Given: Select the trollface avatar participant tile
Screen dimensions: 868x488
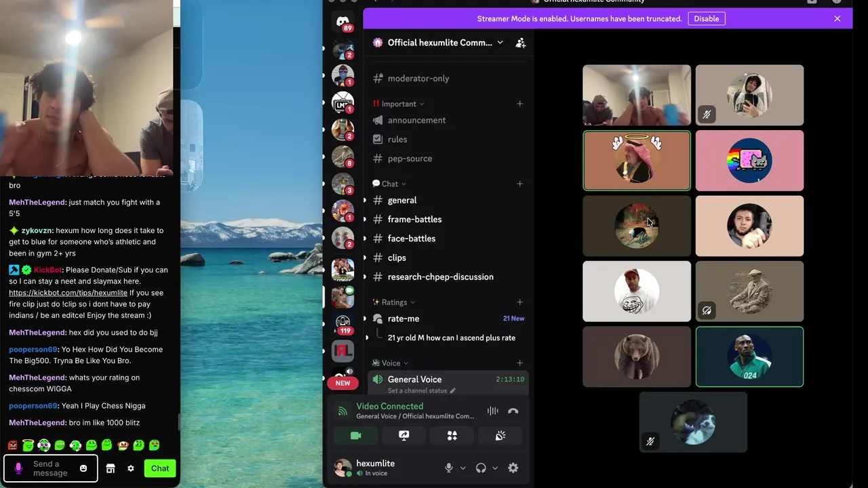Looking at the screenshot, I should coord(637,291).
